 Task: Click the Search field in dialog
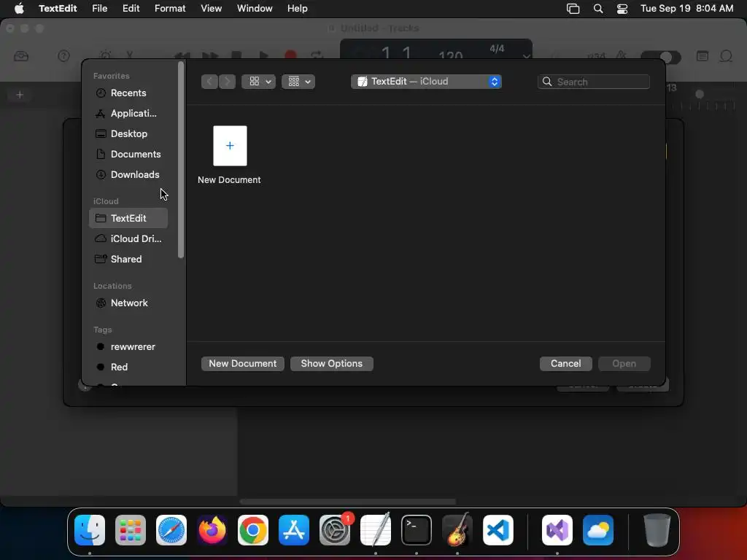click(x=594, y=82)
